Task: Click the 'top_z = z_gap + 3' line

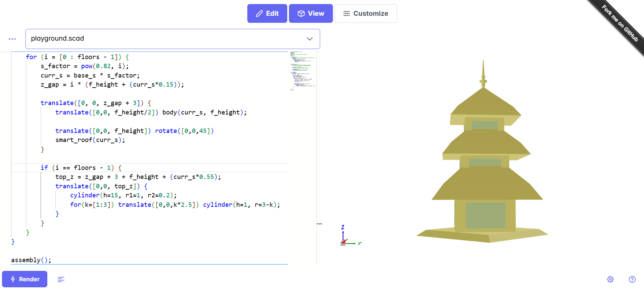Action: [138, 177]
